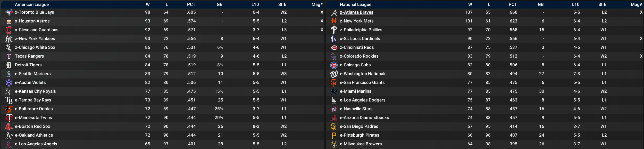Click the Washington Nationals W logo
The width and height of the screenshot is (644, 149).
pos(334,74)
